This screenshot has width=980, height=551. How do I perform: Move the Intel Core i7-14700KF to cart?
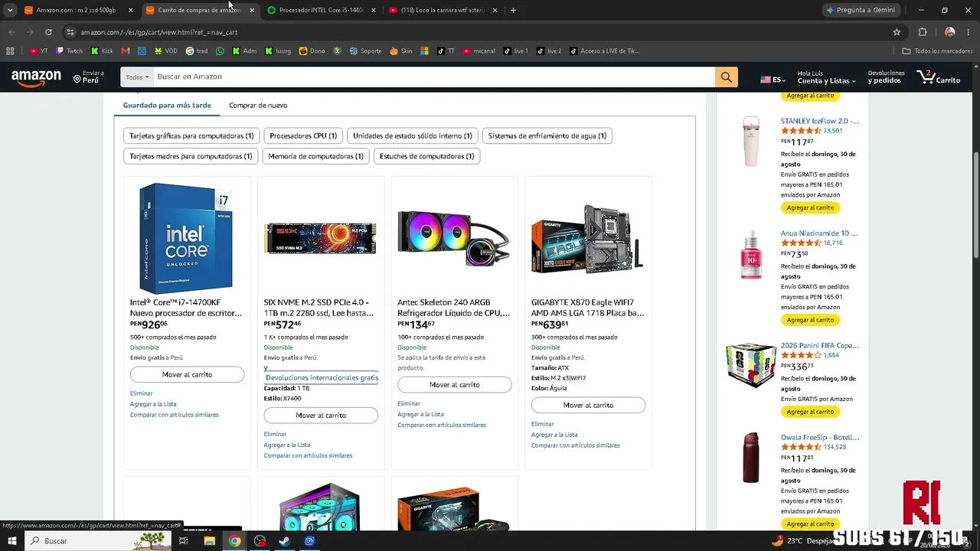187,374
